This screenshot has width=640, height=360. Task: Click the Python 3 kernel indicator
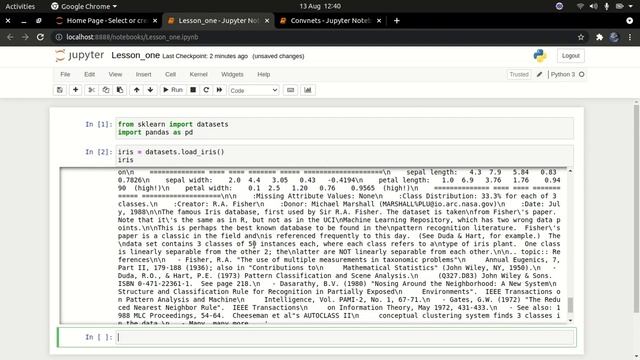click(x=567, y=74)
